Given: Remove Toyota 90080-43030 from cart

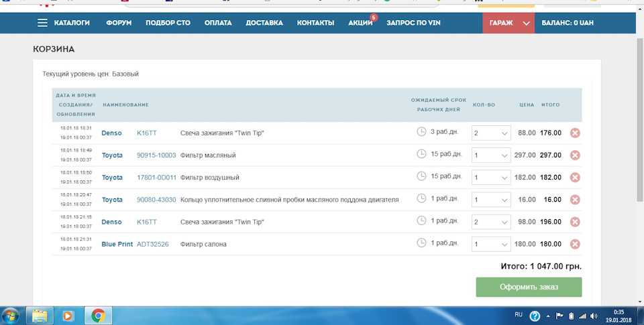Looking at the screenshot, I should pyautogui.click(x=575, y=200).
